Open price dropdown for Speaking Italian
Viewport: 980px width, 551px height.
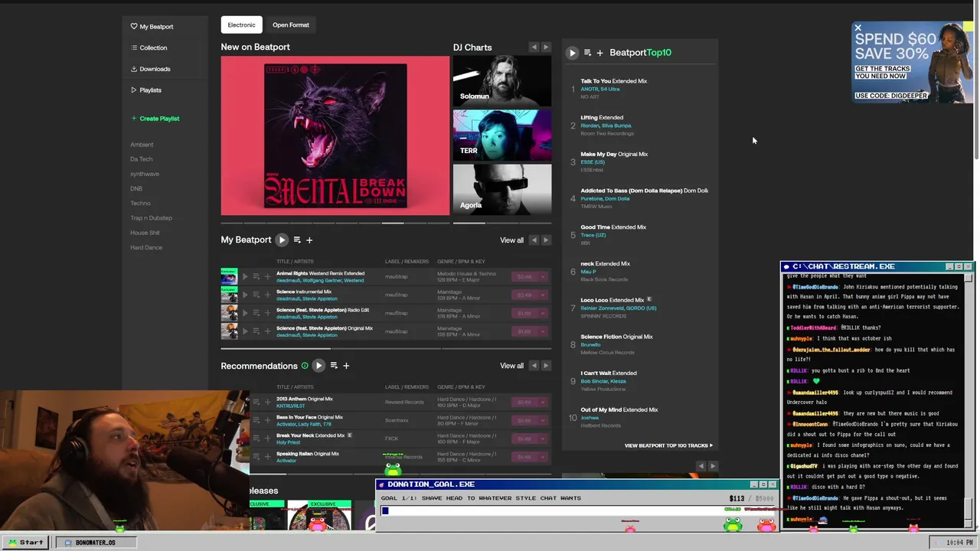[543, 457]
